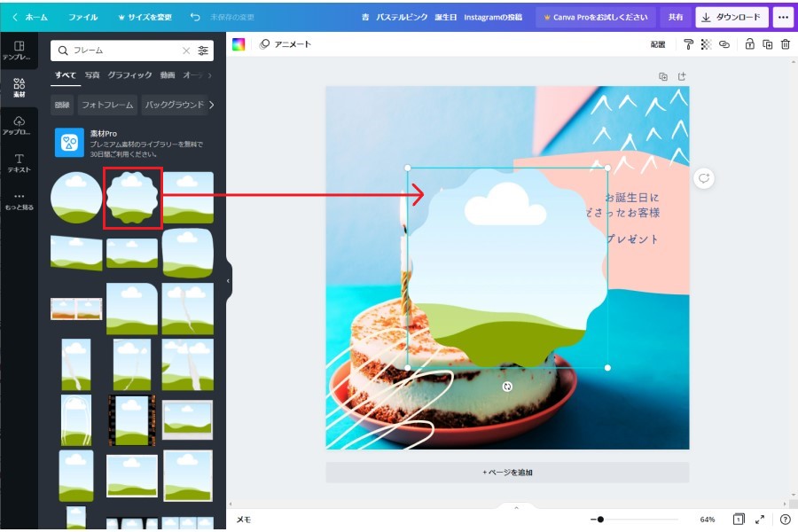
Task: Click the duplicate element icon in the toolbar
Action: pos(768,44)
